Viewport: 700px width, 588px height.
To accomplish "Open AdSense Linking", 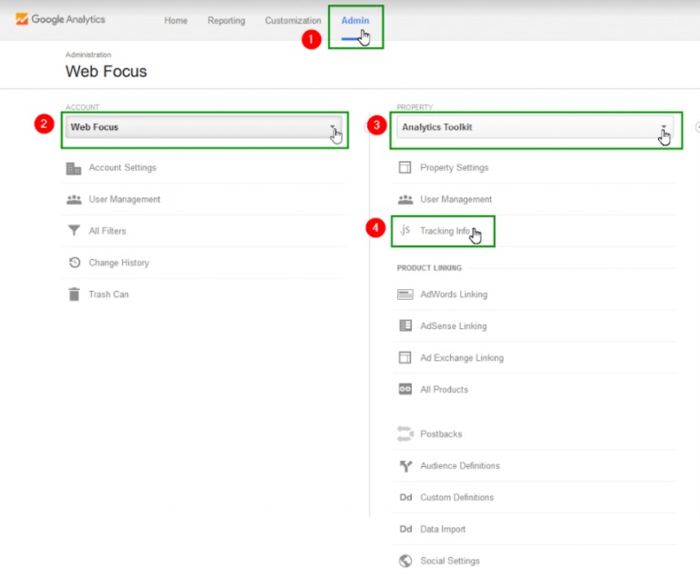I will coord(453,326).
